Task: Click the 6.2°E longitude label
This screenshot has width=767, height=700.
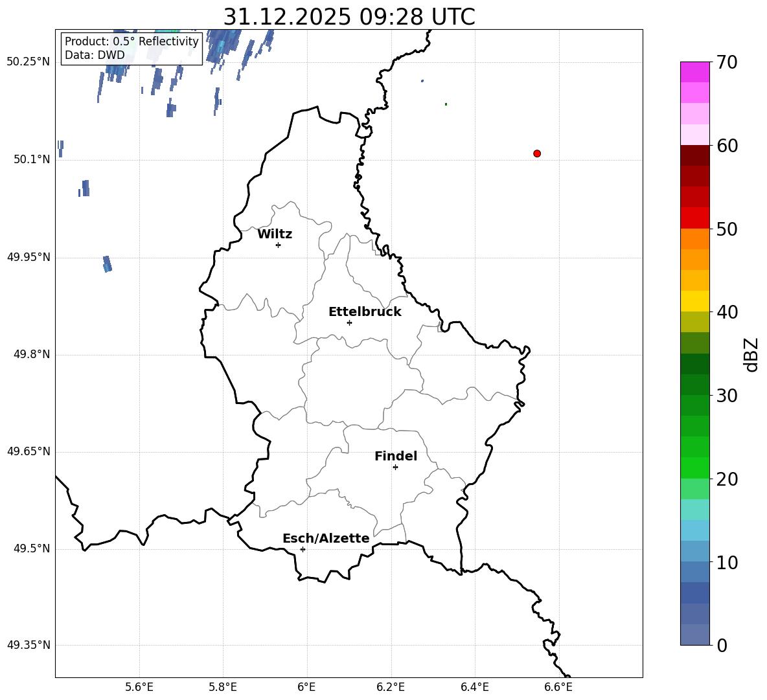Action: pos(391,687)
